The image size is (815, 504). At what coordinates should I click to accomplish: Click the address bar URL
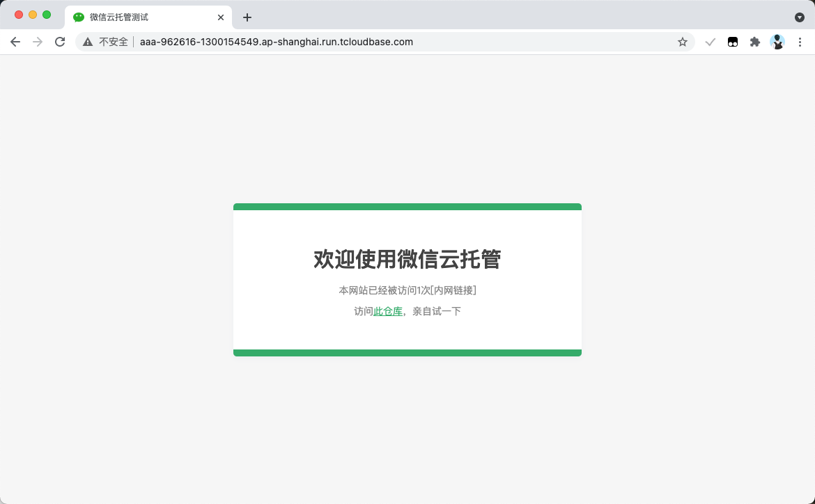tap(276, 42)
